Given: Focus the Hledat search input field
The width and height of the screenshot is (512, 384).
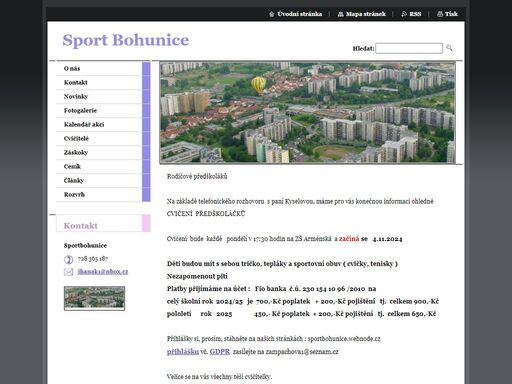Looking at the screenshot, I should pos(409,48).
